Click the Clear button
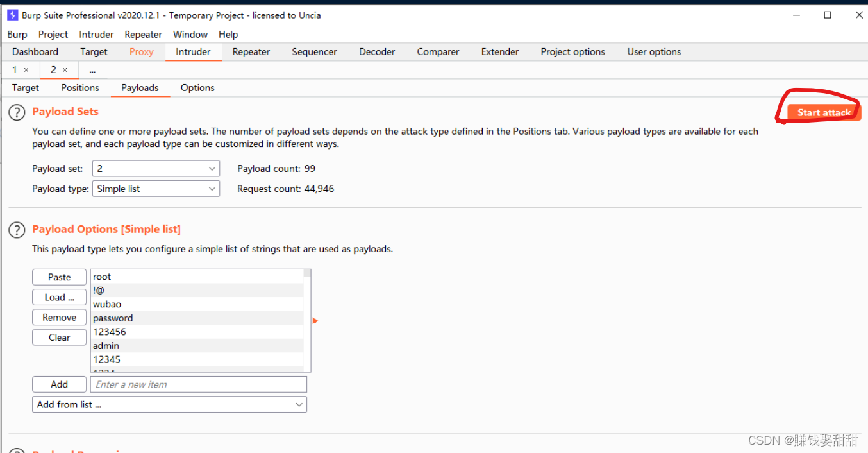The image size is (868, 453). [59, 338]
